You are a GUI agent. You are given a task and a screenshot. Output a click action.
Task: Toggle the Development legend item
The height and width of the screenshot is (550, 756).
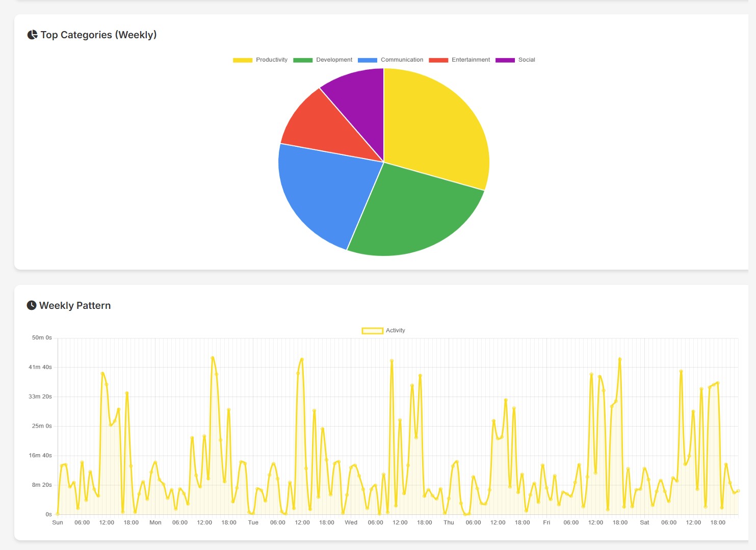coord(323,60)
